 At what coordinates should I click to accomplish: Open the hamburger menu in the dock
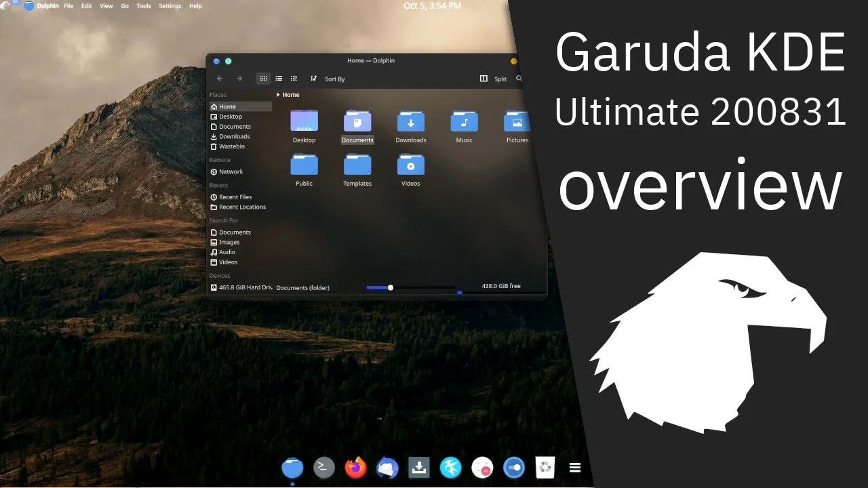pyautogui.click(x=575, y=468)
